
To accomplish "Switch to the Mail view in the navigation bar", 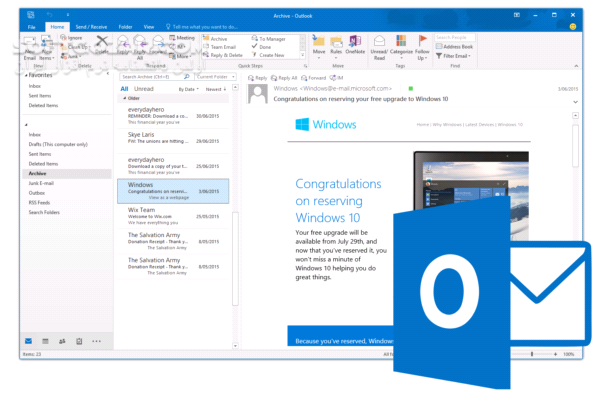I will pyautogui.click(x=28, y=341).
